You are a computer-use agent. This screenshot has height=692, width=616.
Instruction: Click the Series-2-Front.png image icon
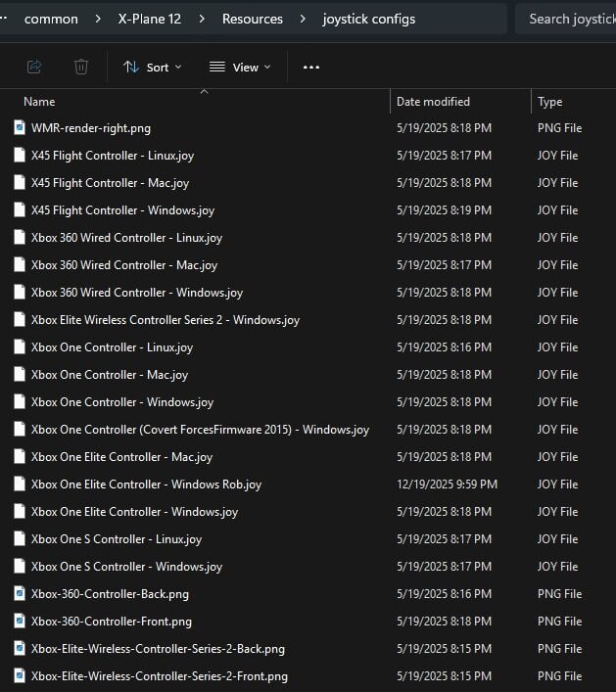(x=20, y=676)
